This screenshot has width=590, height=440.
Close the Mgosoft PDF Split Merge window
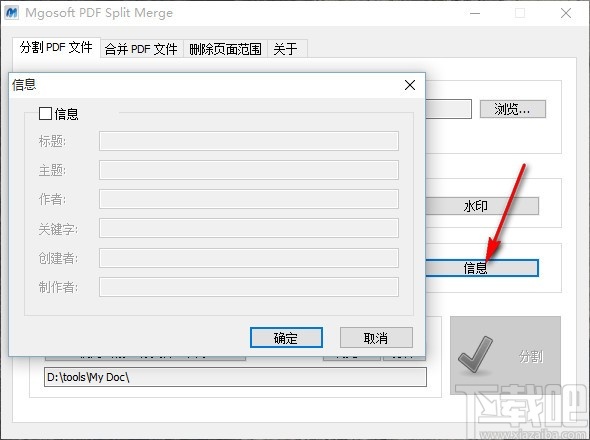pyautogui.click(x=566, y=13)
